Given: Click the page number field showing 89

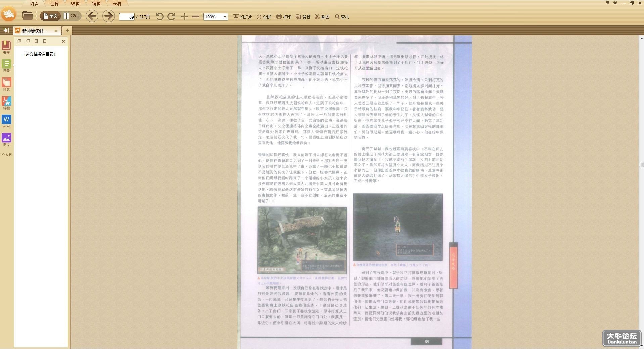Looking at the screenshot, I should click(x=127, y=17).
